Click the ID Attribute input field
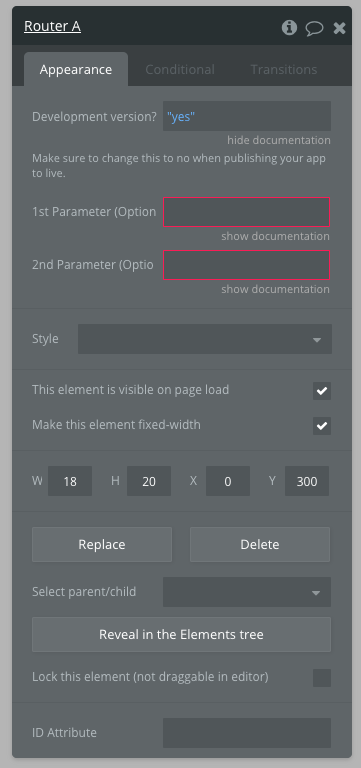This screenshot has height=768, width=361. point(247,733)
